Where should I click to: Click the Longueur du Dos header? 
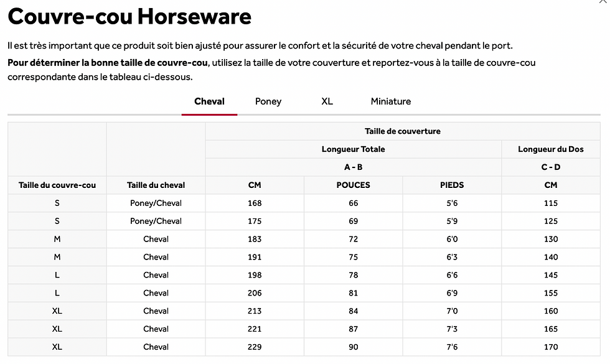tap(551, 149)
